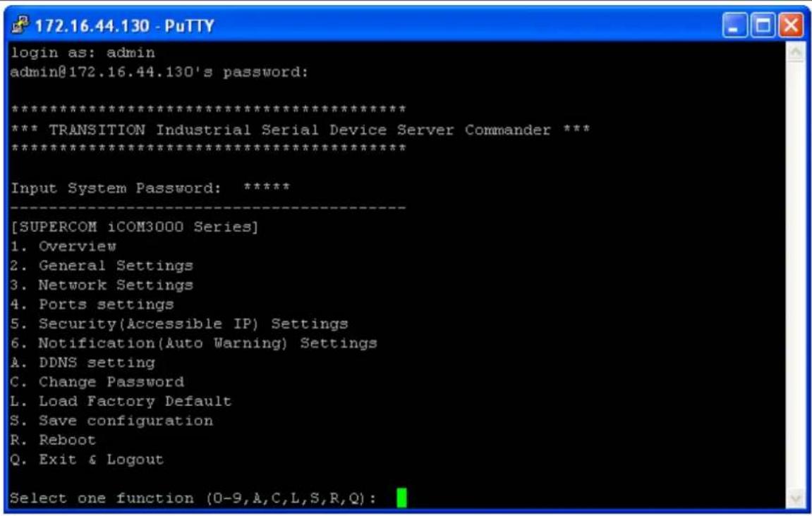This screenshot has height=516, width=812.
Task: Click the '4. Ports settings' line
Action: (x=92, y=305)
